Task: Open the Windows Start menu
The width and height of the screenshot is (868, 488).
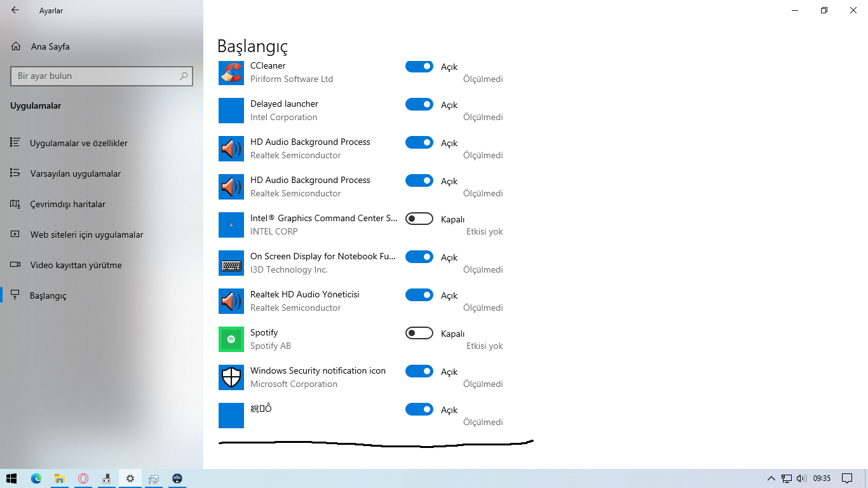Action: click(x=11, y=478)
